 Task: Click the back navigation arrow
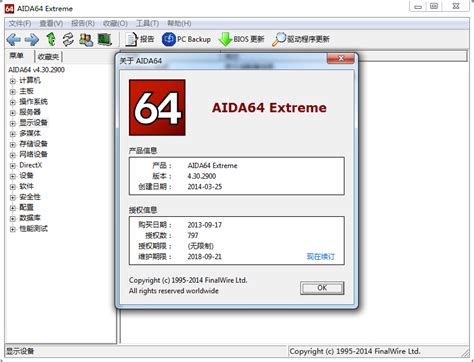[x=13, y=39]
